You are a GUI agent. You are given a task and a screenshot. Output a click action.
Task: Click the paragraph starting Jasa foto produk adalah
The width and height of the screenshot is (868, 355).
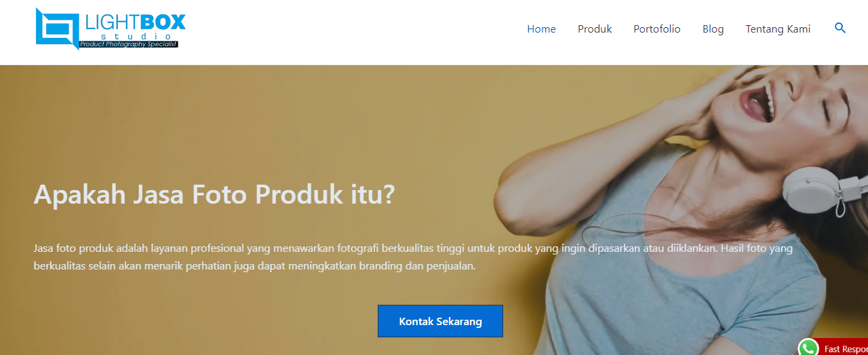coord(413,257)
